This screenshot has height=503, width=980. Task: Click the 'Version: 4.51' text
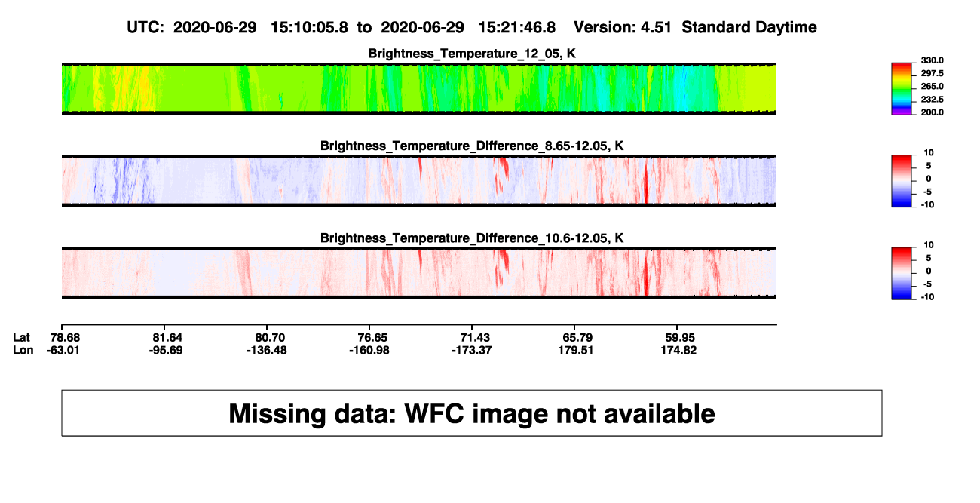coord(624,27)
